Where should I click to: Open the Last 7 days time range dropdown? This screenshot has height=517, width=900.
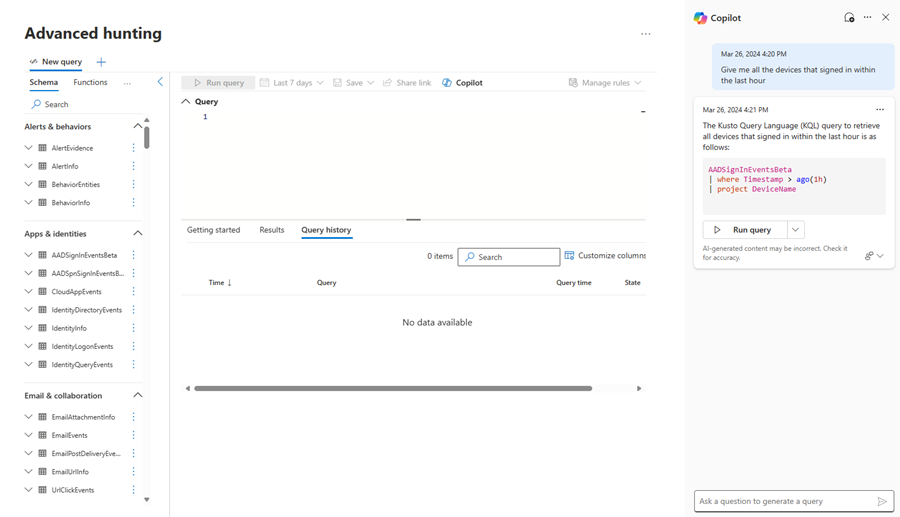(292, 83)
